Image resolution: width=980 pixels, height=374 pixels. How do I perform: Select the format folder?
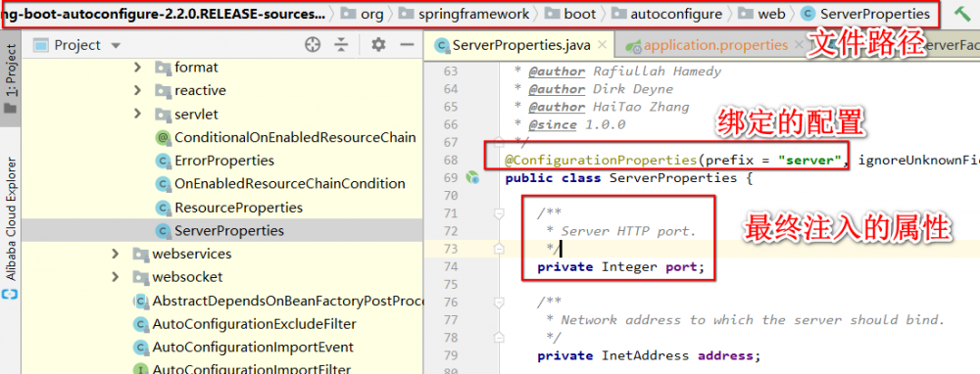[x=186, y=67]
